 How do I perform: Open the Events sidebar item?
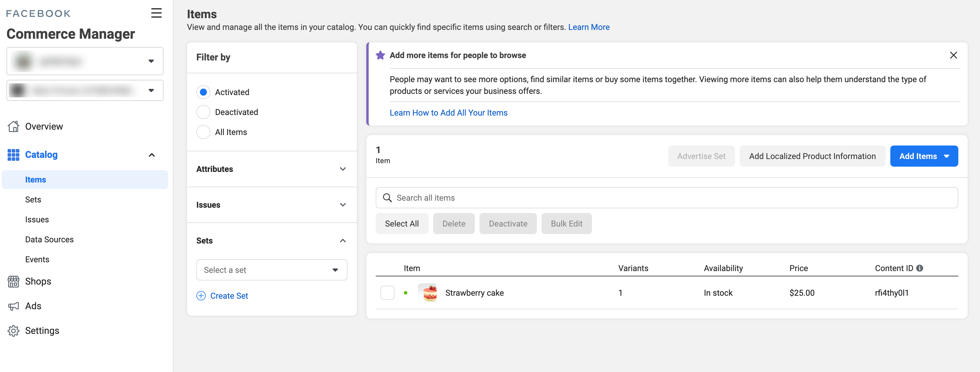(x=37, y=259)
